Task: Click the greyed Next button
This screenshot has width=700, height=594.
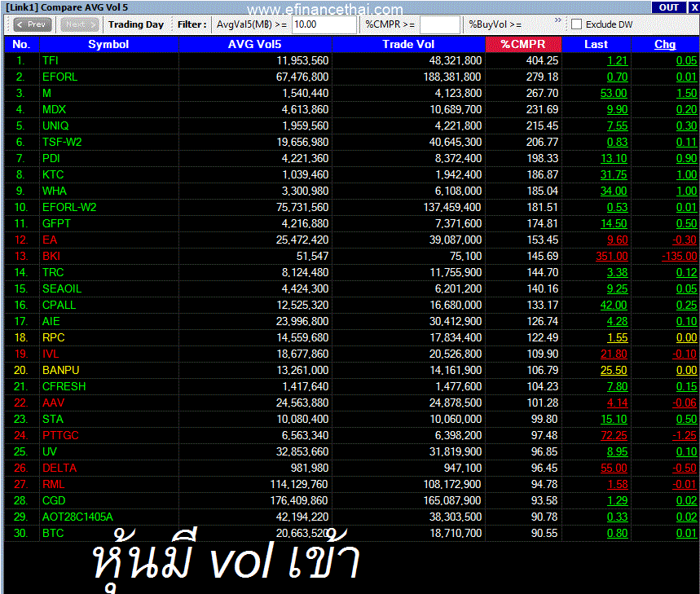Action: pos(80,24)
